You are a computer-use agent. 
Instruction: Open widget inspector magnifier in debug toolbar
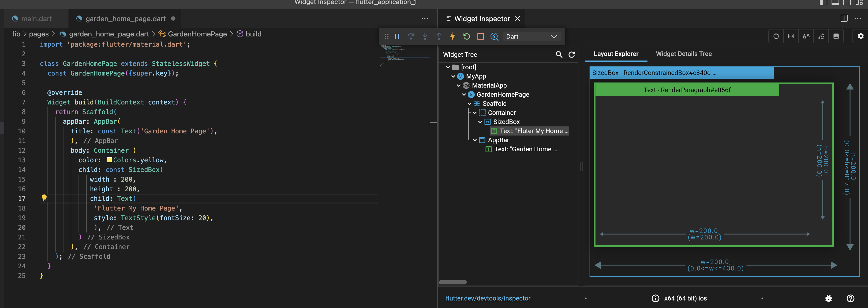494,36
